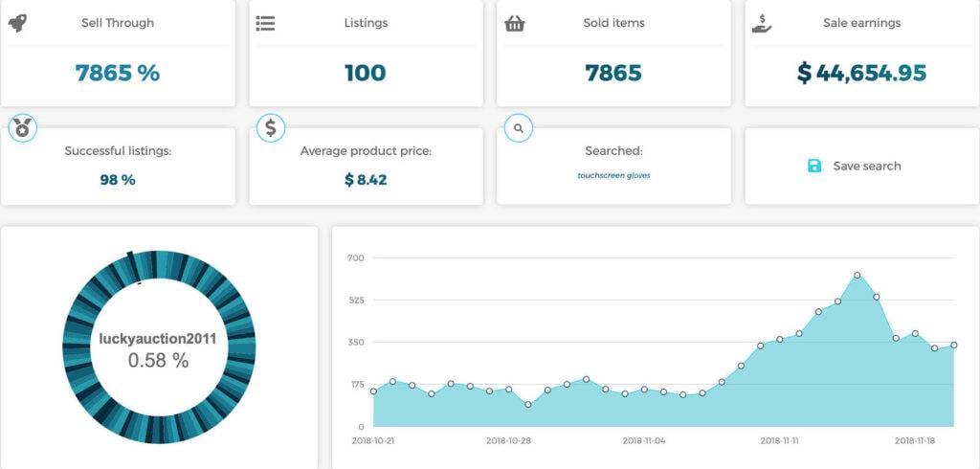Click the Save search floppy disk icon
This screenshot has height=469, width=980.
(814, 166)
